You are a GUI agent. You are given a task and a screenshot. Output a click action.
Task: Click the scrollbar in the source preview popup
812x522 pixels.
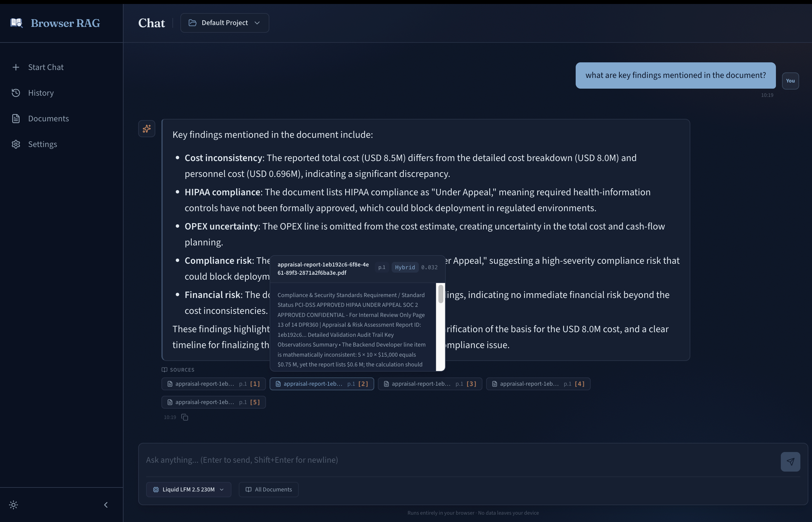441,294
